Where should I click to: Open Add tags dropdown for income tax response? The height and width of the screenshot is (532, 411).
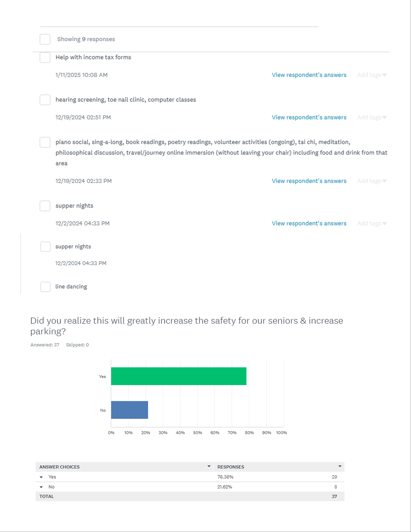[x=372, y=75]
